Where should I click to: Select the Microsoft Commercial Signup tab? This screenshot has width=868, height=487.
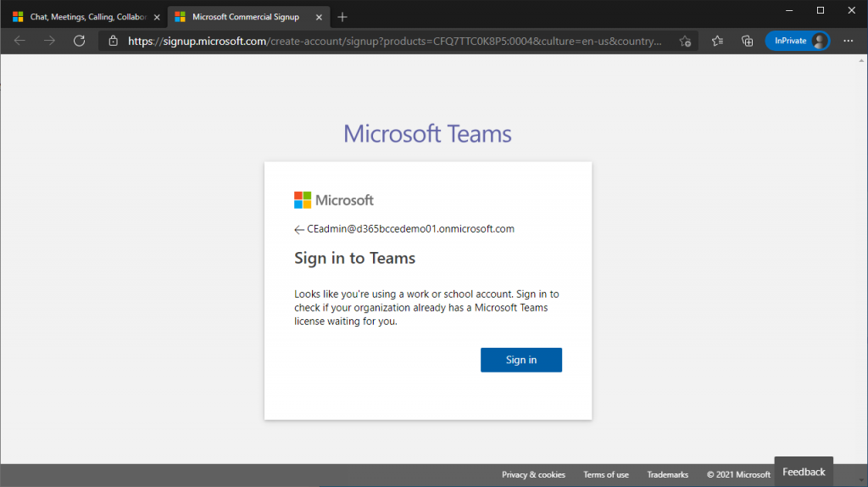pyautogui.click(x=248, y=17)
